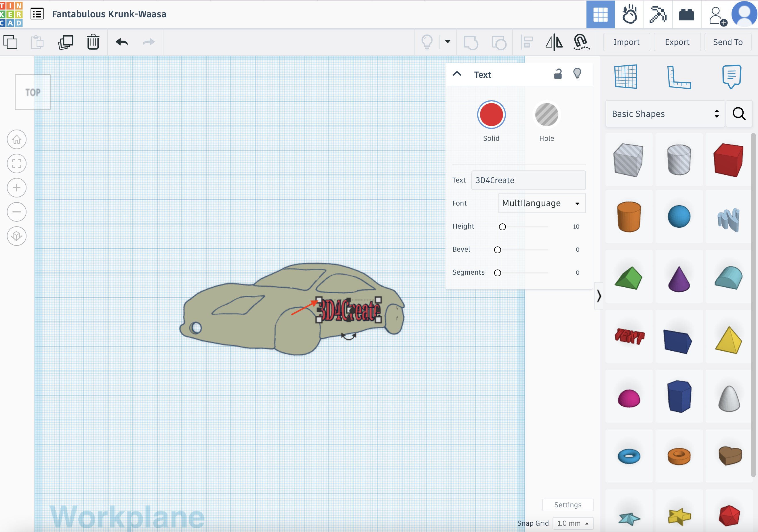Click the Export button
The image size is (758, 532).
coord(677,42)
